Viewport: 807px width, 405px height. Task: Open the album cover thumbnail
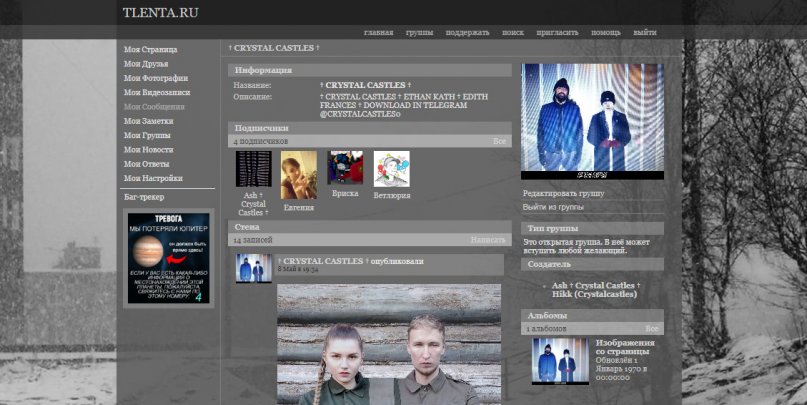coord(560,361)
